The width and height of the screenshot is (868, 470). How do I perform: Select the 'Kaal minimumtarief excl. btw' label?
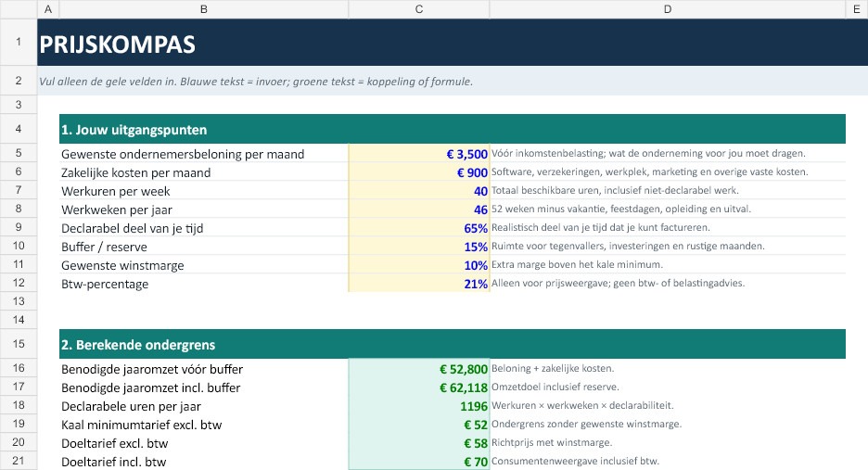pyautogui.click(x=141, y=425)
